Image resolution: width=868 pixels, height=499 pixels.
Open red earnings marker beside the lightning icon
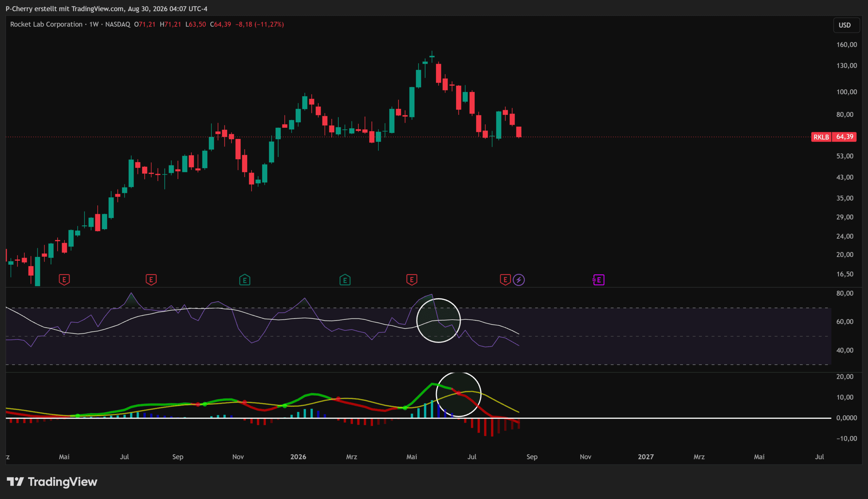click(505, 280)
